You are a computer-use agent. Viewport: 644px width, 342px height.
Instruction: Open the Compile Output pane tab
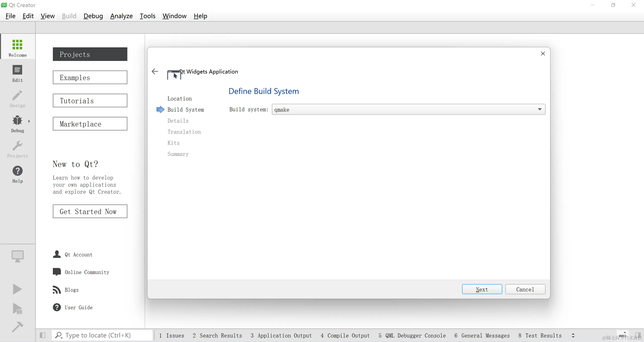[x=345, y=335]
